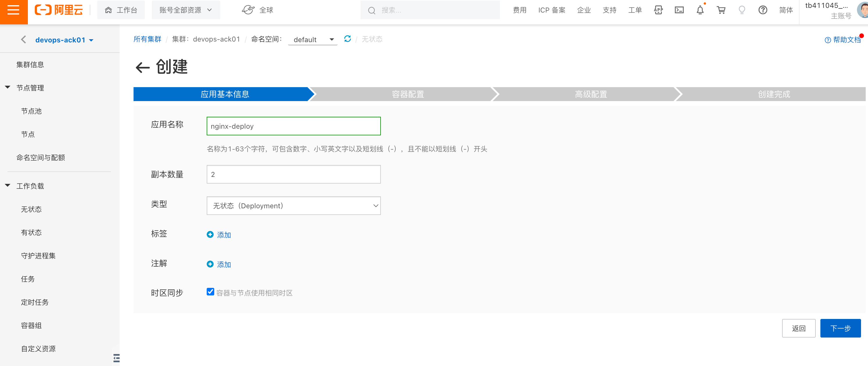Collapse the 工作负载 sidebar section
The width and height of the screenshot is (868, 366).
click(8, 186)
